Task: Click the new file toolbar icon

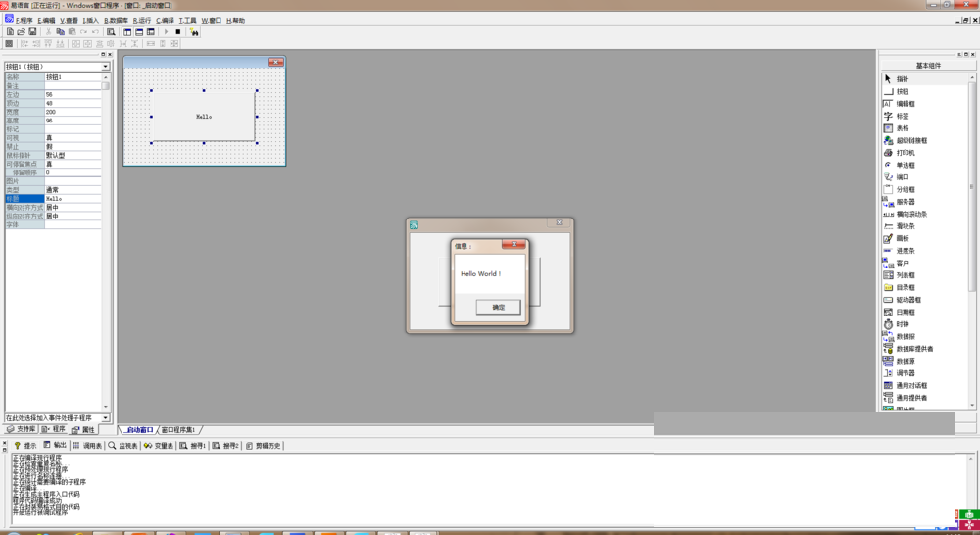Action: tap(10, 32)
